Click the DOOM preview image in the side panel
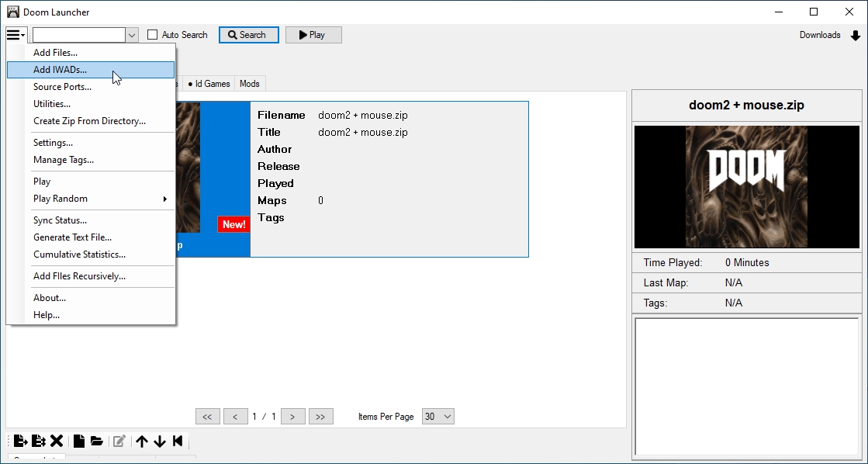The width and height of the screenshot is (868, 464). coord(747,186)
